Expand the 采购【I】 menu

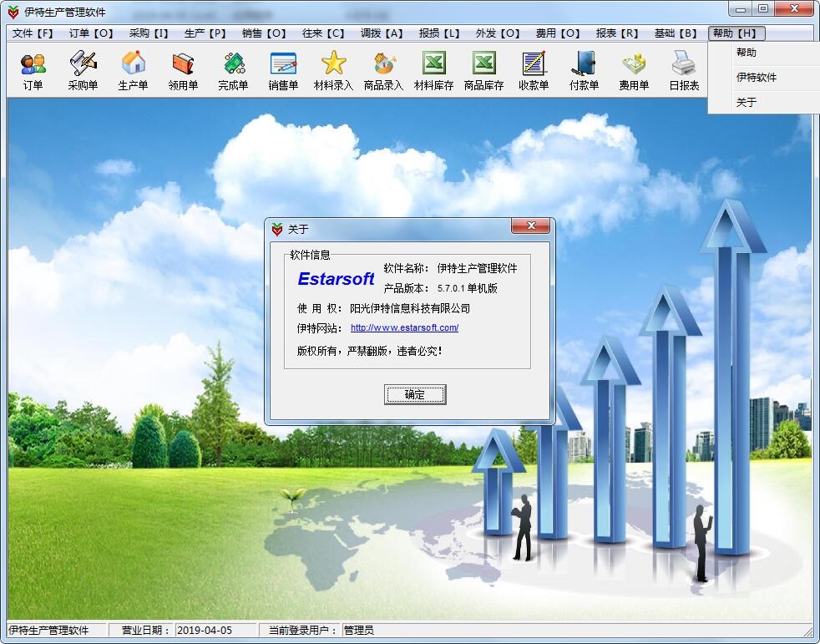tap(149, 33)
